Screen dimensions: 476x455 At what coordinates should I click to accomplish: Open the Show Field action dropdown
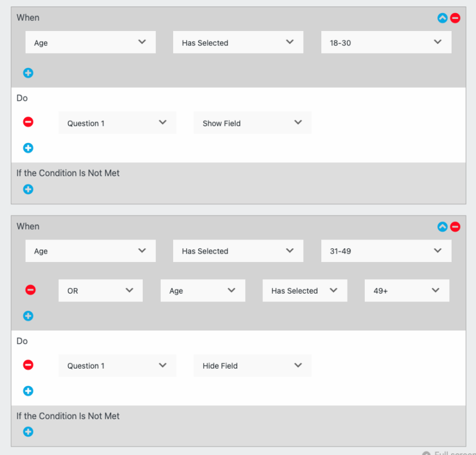[252, 122]
